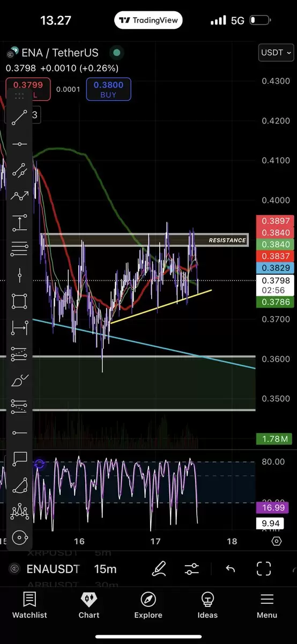The height and width of the screenshot is (644, 297).
Task: Switch to the Ideas tab
Action: coord(207,606)
